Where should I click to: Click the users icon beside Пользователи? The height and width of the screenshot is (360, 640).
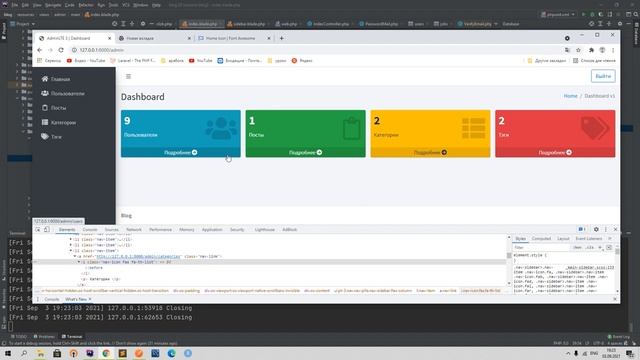coord(45,93)
